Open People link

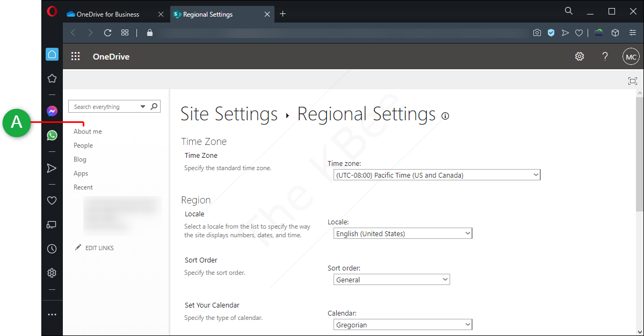[83, 145]
